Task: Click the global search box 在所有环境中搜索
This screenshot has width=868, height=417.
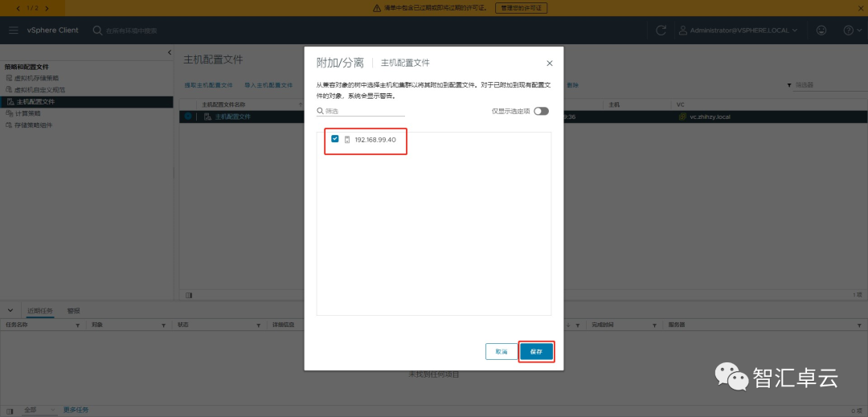Action: [132, 31]
